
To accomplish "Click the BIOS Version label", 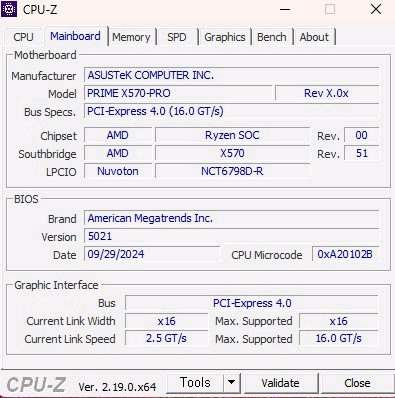I will click(59, 237).
